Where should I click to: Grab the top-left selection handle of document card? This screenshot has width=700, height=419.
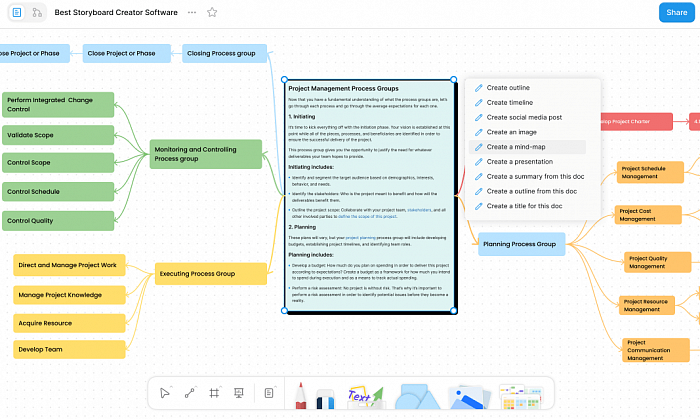tap(284, 79)
